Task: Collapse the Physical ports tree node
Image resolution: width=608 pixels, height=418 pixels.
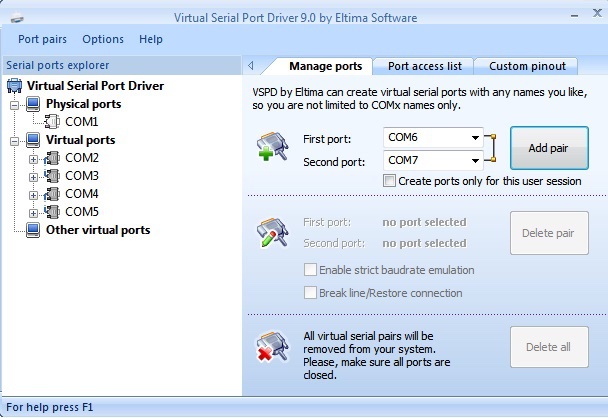Action: [x=14, y=105]
